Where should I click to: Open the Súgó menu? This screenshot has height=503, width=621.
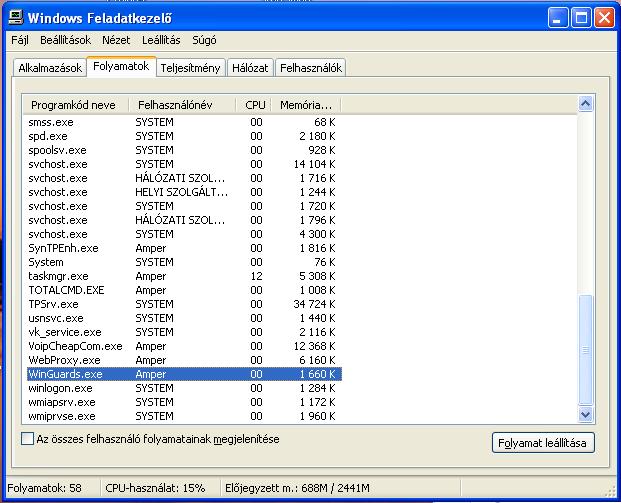tap(204, 40)
